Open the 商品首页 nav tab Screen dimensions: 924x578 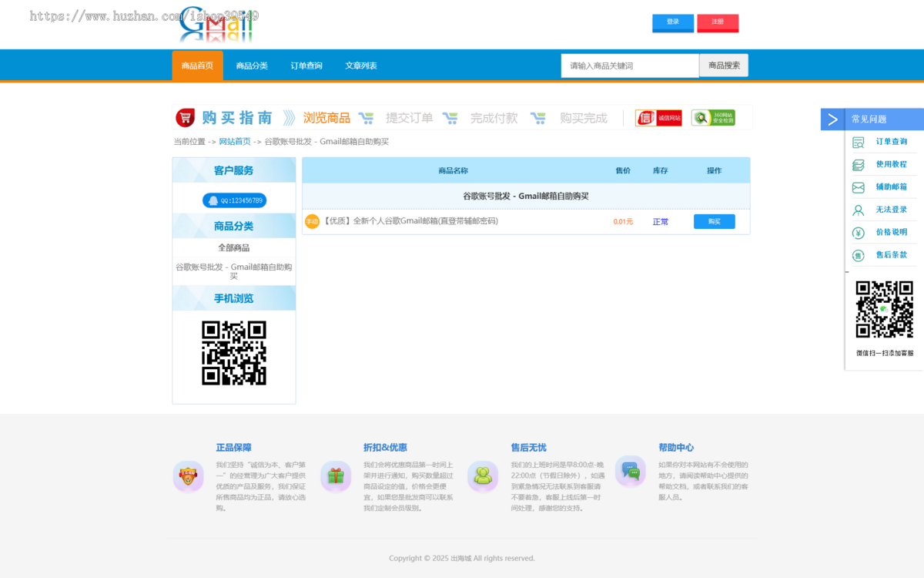[x=198, y=66]
